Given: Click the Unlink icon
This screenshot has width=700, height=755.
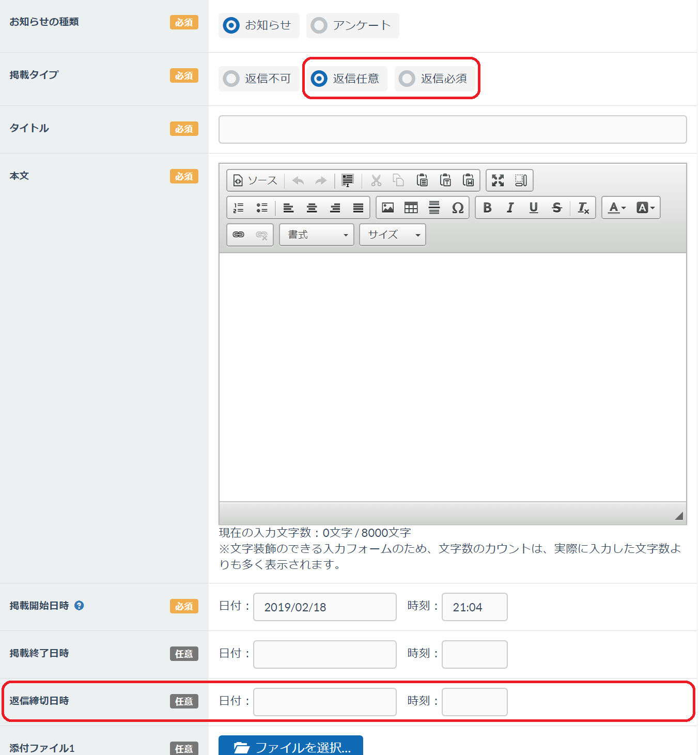Looking at the screenshot, I should 262,235.
